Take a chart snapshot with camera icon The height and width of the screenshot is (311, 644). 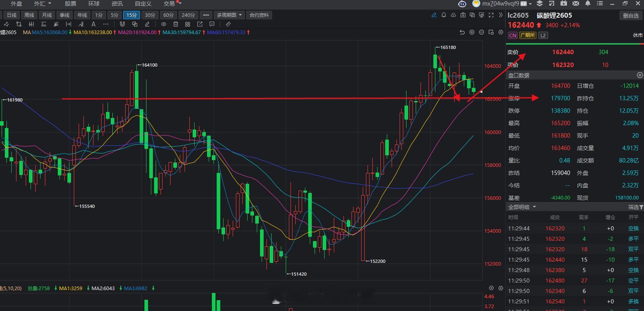(x=463, y=15)
